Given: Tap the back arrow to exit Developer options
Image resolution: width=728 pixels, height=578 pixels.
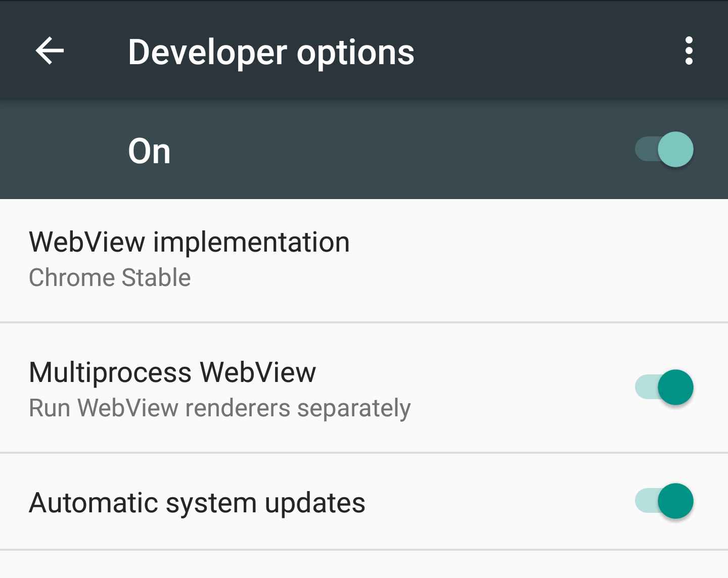Looking at the screenshot, I should [50, 51].
